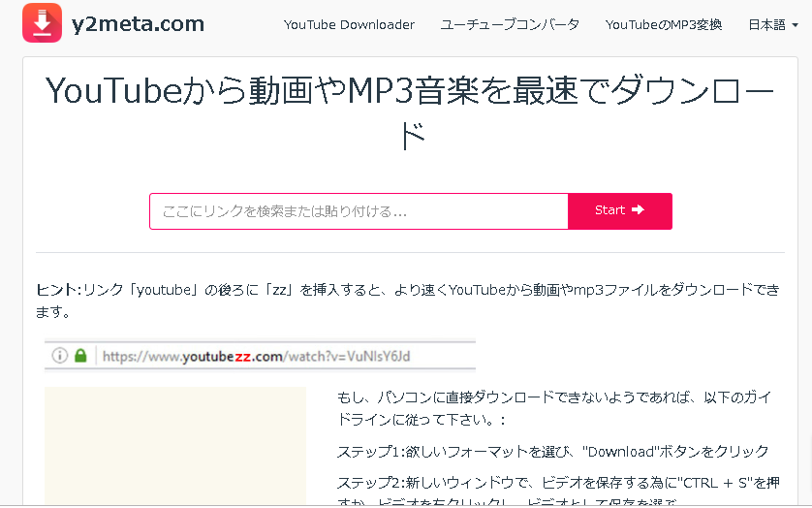Click the main YouTube download heading

pos(410,112)
